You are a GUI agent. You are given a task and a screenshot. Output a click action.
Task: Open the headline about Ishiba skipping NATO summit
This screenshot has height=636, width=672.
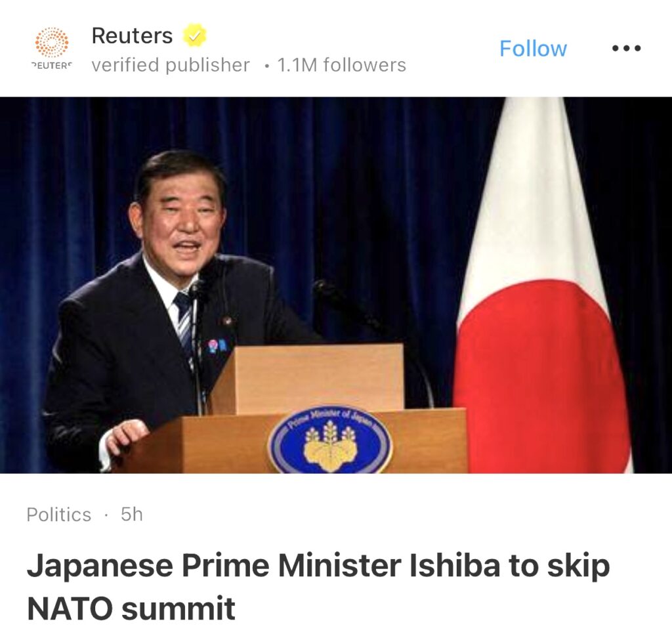click(318, 587)
